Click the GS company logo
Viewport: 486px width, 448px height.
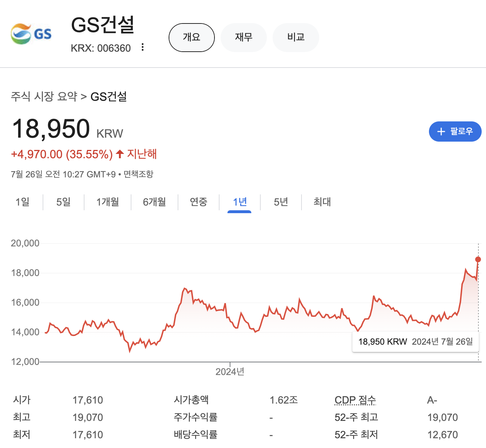pos(31,34)
